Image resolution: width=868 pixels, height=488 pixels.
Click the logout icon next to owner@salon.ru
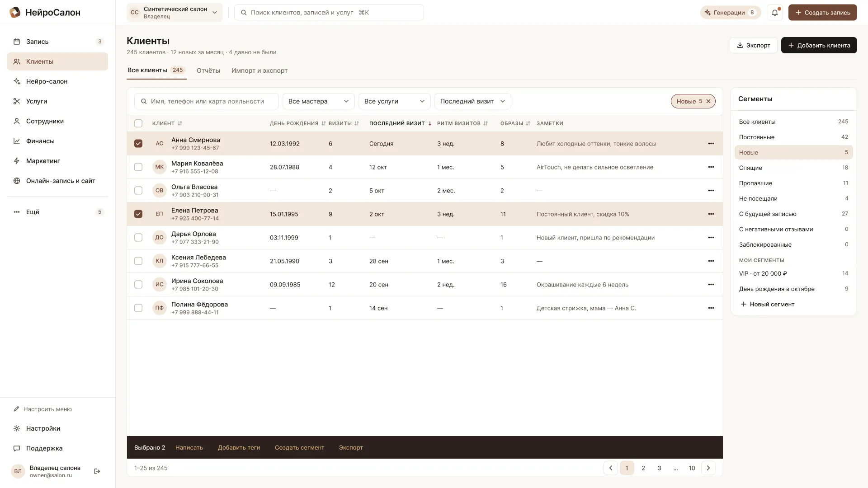(97, 471)
